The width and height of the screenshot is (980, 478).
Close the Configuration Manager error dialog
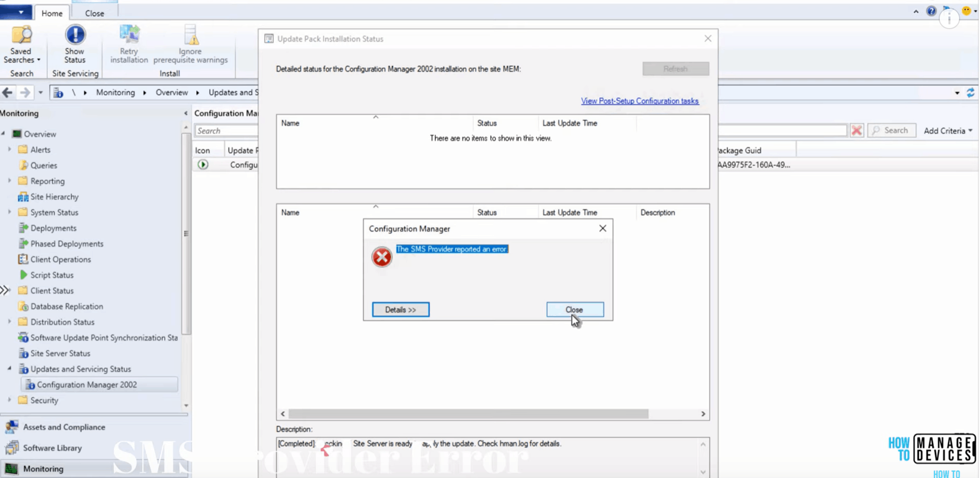tap(603, 228)
